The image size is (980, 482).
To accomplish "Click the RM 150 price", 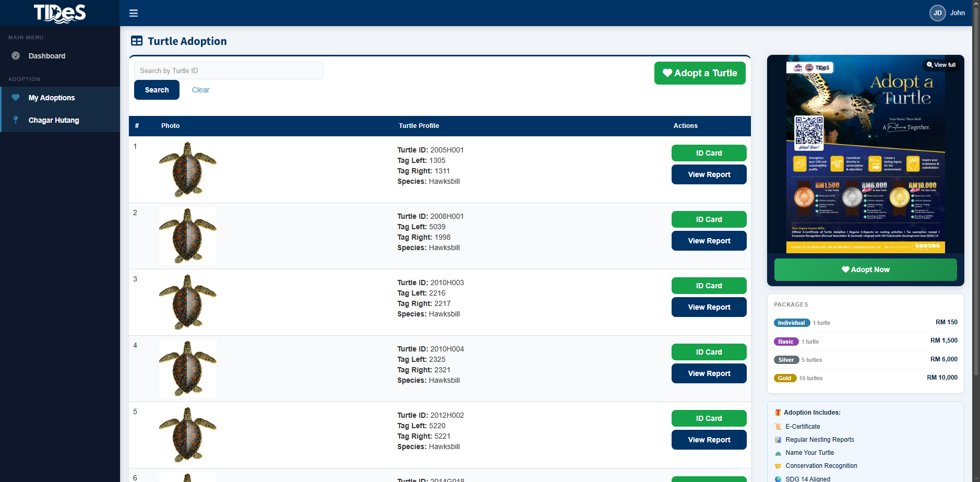I will pyautogui.click(x=946, y=322).
